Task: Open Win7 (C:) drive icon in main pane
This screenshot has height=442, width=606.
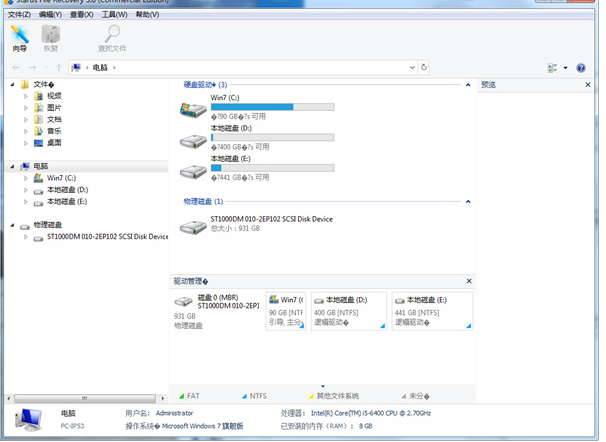Action: point(193,110)
